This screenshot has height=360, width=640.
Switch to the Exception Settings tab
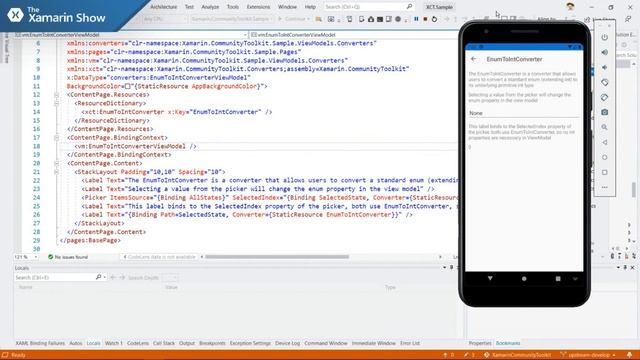[x=250, y=343]
